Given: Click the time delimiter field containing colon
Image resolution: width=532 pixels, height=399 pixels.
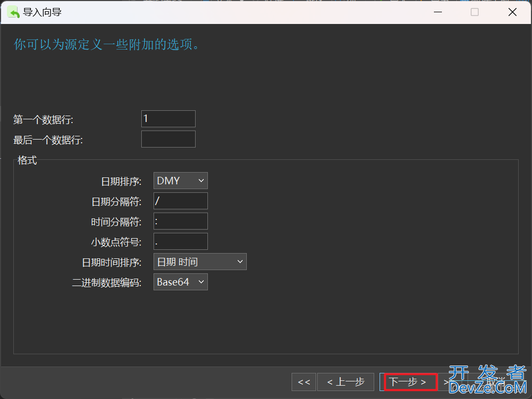Looking at the screenshot, I should point(181,222).
